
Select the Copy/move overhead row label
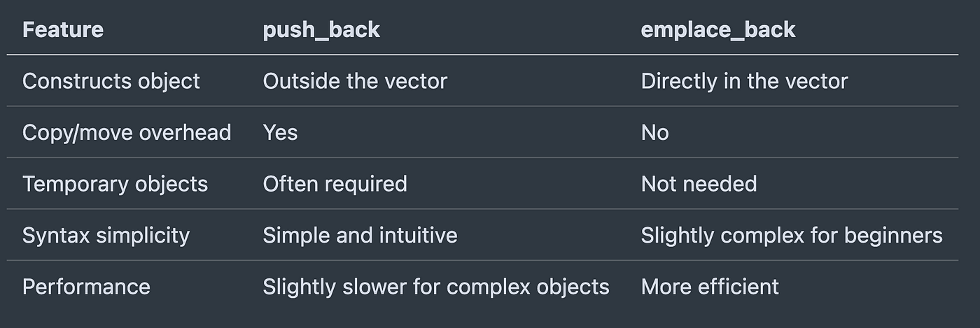127,133
